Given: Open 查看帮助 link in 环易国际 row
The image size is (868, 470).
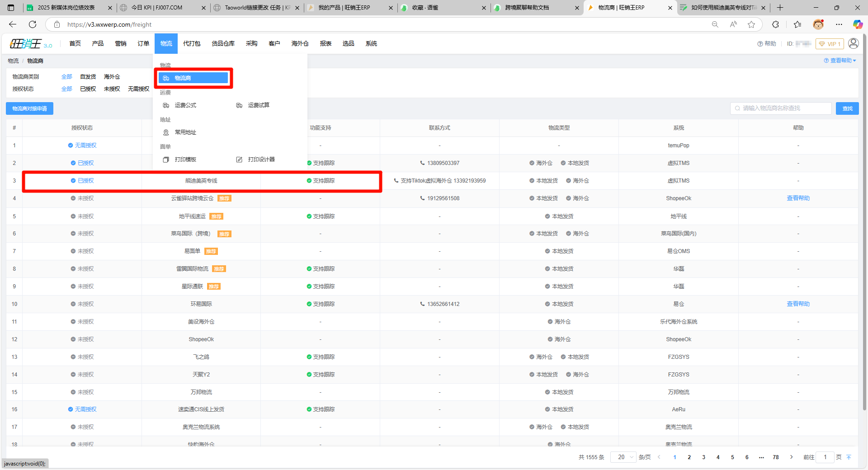Looking at the screenshot, I should point(798,304).
